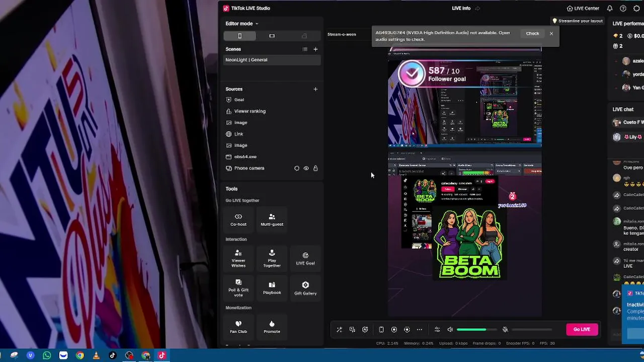This screenshot has width=644, height=362.
Task: Open WhatsApp from the taskbar
Action: pos(47,355)
